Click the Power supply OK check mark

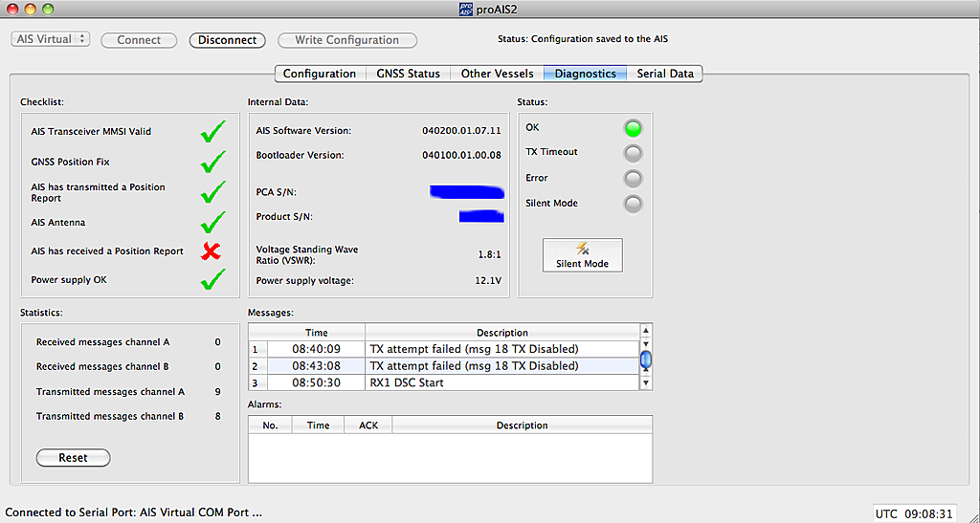pyautogui.click(x=213, y=280)
